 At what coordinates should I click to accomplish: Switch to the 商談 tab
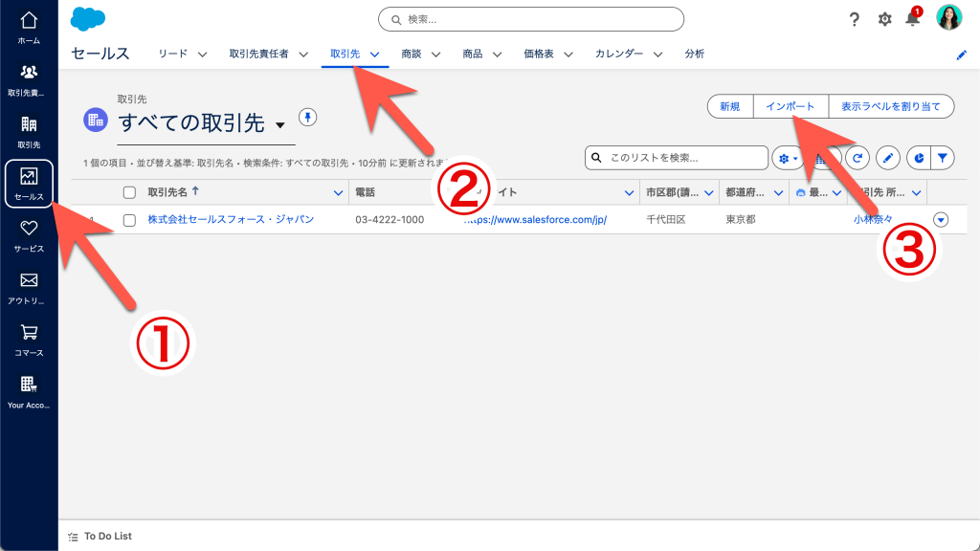point(412,54)
